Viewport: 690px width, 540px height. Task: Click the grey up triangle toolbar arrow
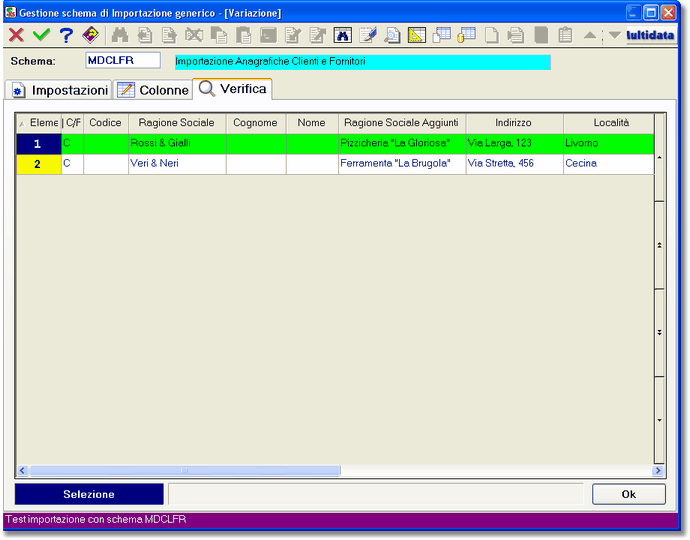pyautogui.click(x=590, y=35)
